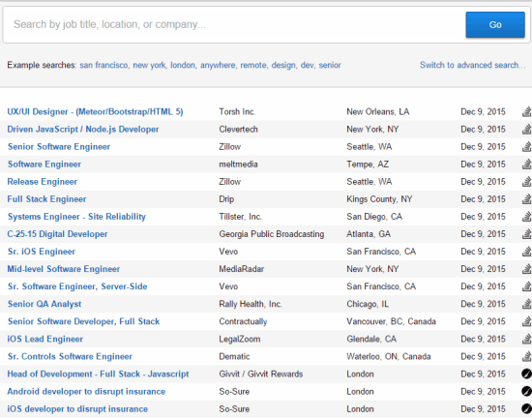
Task: Open the Sr. Controls Software Engineer job
Action: [x=70, y=356]
